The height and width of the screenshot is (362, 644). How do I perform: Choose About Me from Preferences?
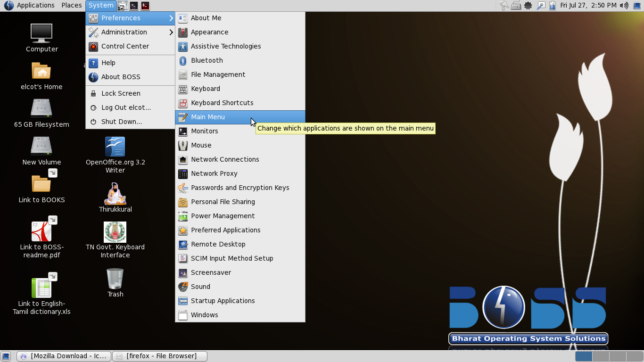pyautogui.click(x=240, y=18)
